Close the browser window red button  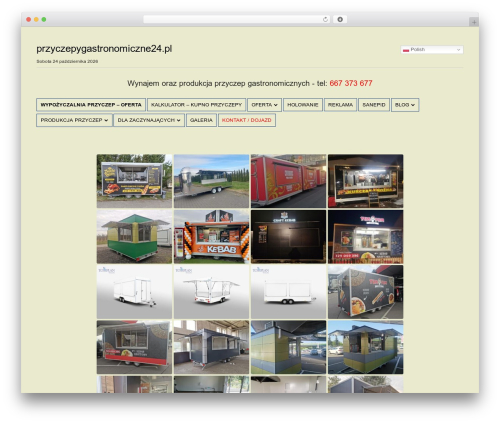[29, 20]
